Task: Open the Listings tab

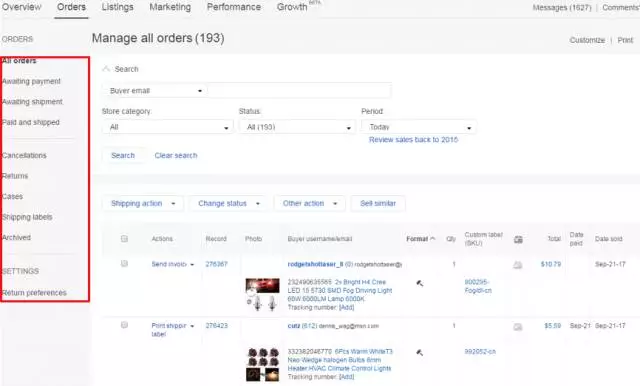Action: coord(118,7)
